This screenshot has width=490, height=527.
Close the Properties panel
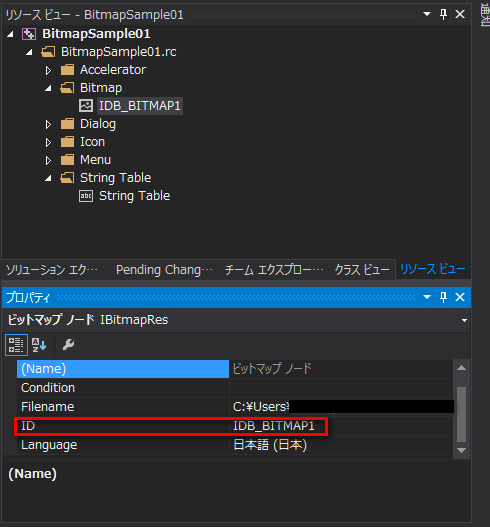tap(460, 297)
